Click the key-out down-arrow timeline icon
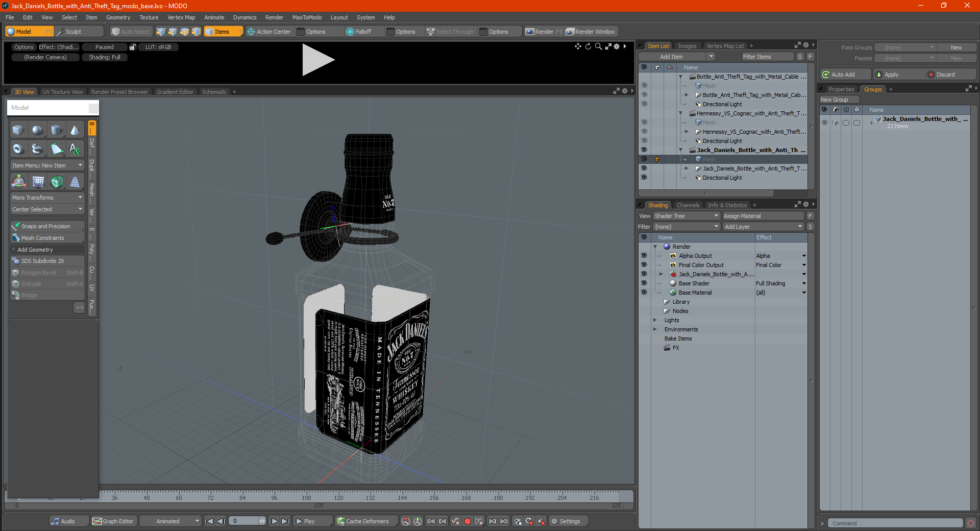980x531 pixels. (418, 521)
